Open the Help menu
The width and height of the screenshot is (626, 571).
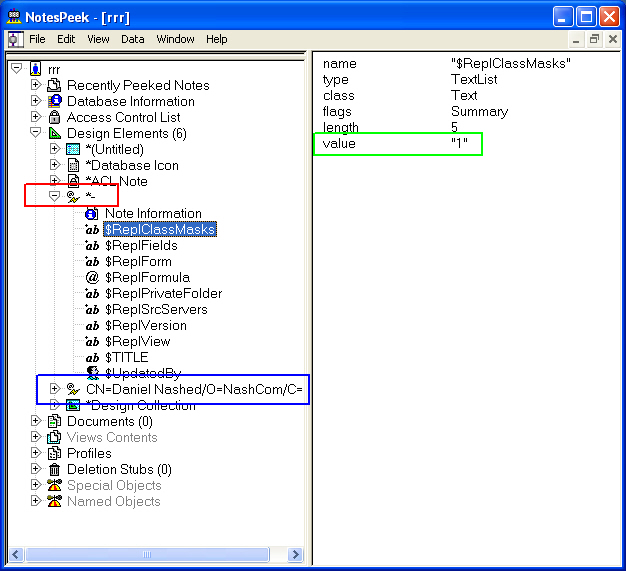click(217, 39)
